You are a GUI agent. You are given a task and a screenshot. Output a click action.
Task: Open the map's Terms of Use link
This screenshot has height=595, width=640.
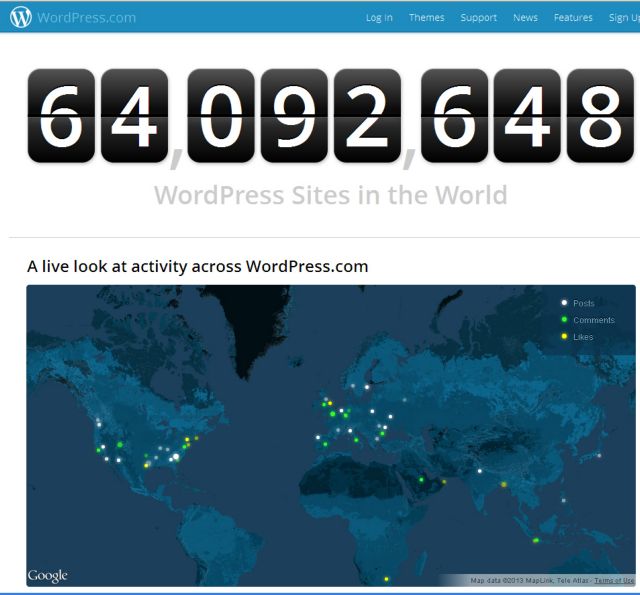(614, 581)
